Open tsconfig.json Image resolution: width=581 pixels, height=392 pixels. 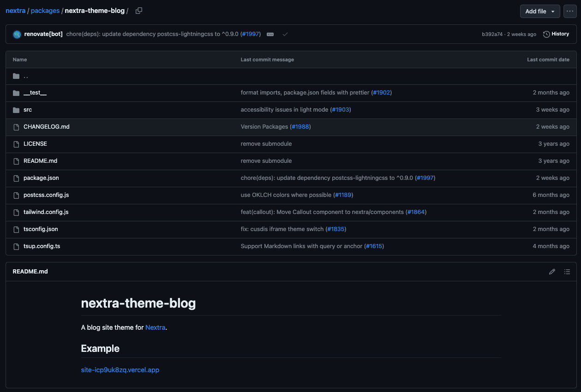[41, 229]
